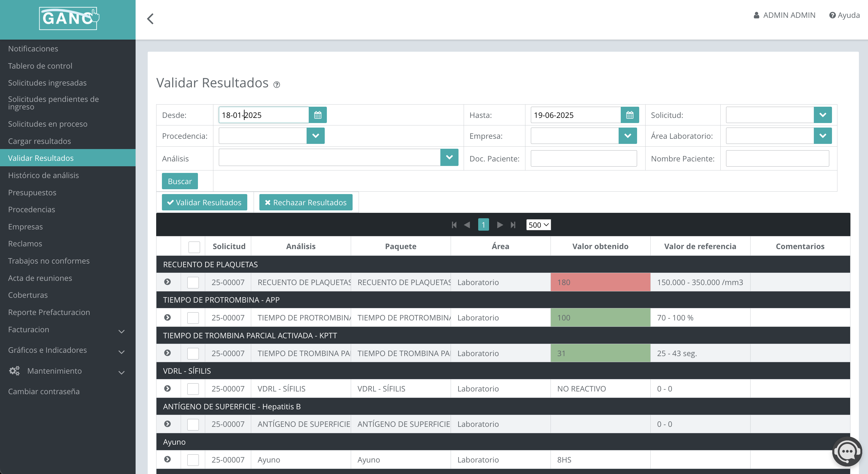The width and height of the screenshot is (868, 474).
Task: Open the Mantenimiento sidebar menu
Action: [x=54, y=371]
